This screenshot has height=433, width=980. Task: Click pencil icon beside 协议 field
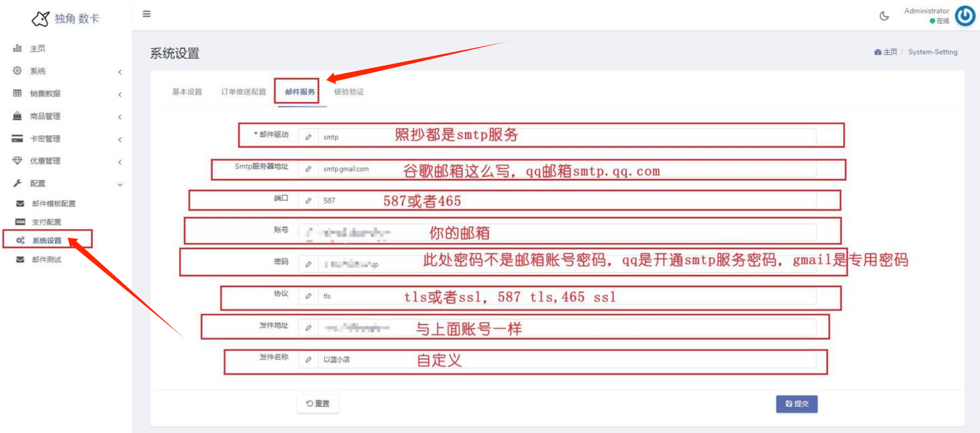coord(308,296)
